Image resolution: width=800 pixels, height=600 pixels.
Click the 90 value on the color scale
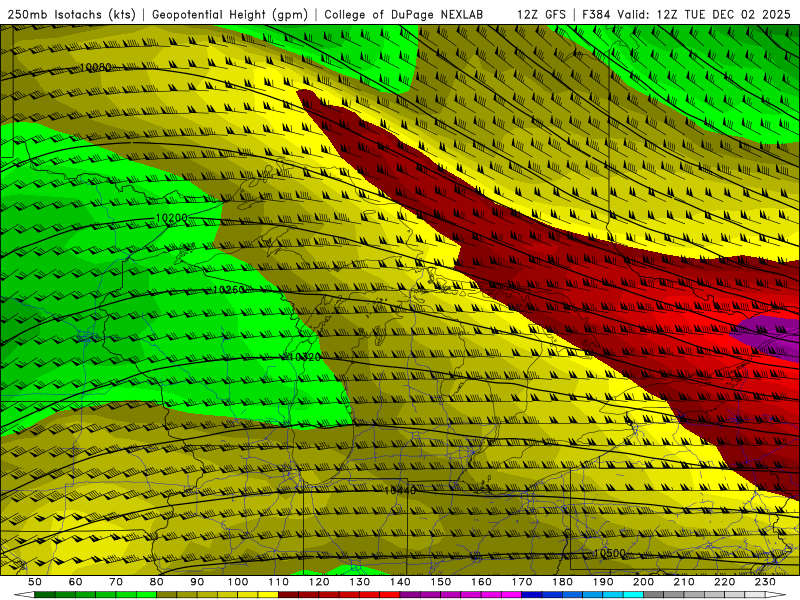coord(197,582)
